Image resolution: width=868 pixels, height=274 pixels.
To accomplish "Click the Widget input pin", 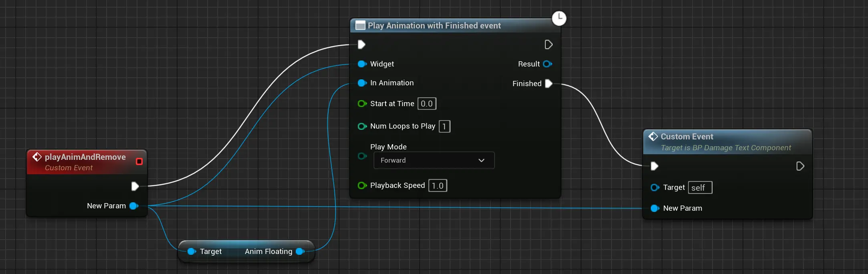I will click(x=362, y=64).
